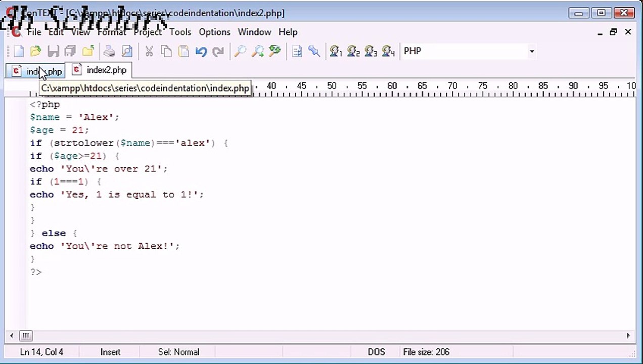The height and width of the screenshot is (364, 643).
Task: Click the Stay on Top pin icon
Action: coord(314,51)
